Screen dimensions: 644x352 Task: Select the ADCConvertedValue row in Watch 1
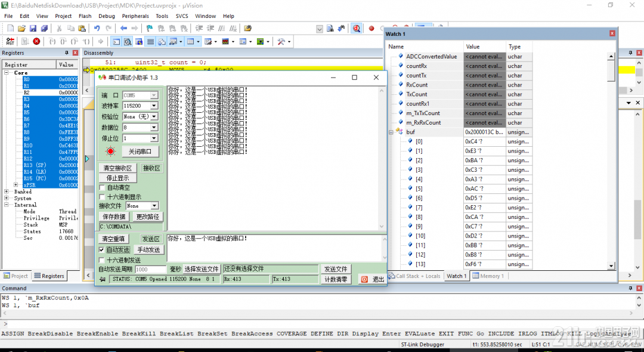pyautogui.click(x=460, y=57)
